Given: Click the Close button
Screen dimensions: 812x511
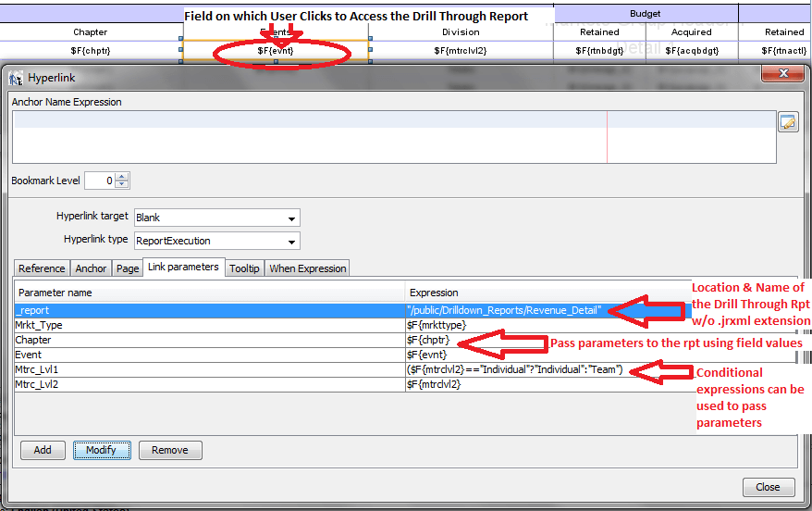Looking at the screenshot, I should (x=768, y=487).
